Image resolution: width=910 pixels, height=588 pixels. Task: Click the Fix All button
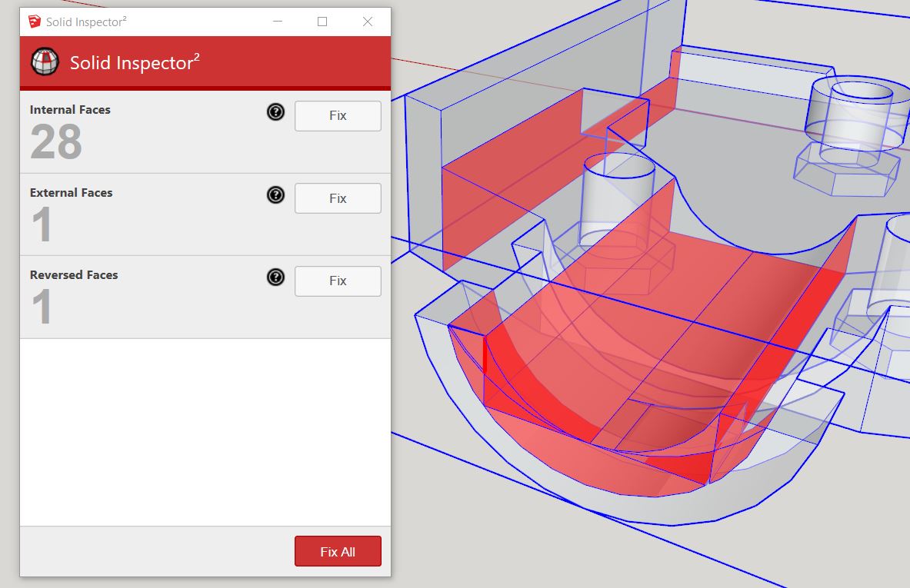(x=338, y=551)
